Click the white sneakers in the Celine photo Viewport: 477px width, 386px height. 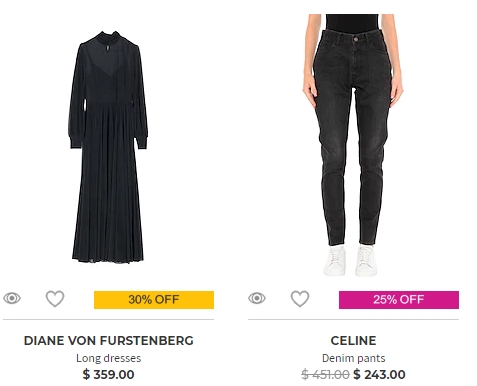pos(351,261)
